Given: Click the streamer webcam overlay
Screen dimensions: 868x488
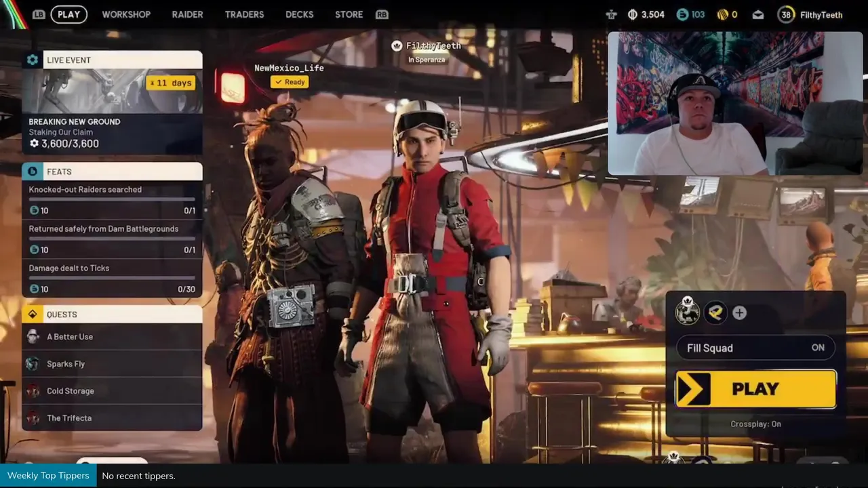Looking at the screenshot, I should click(x=735, y=103).
